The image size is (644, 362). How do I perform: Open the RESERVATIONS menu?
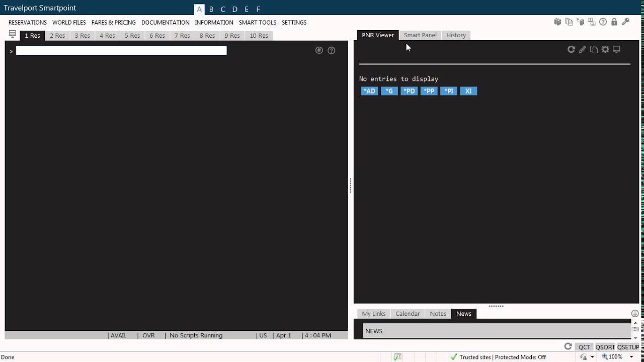click(x=28, y=22)
